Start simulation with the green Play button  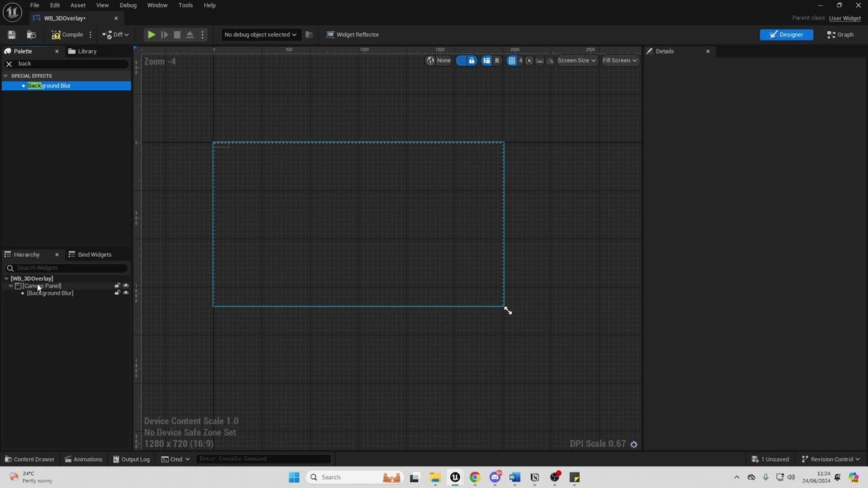coord(151,35)
